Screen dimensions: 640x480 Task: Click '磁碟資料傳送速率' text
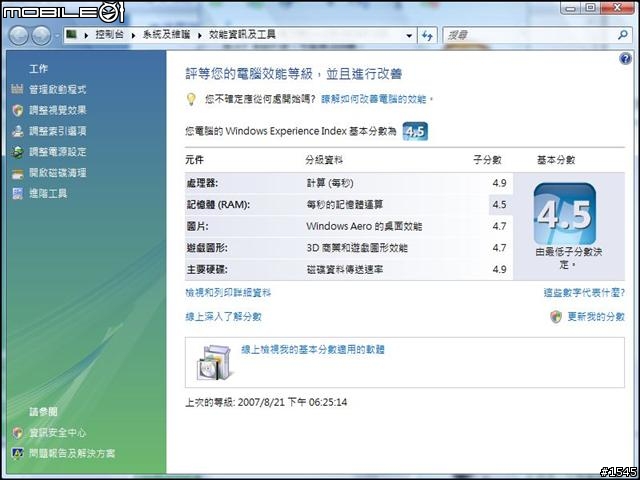click(x=344, y=269)
